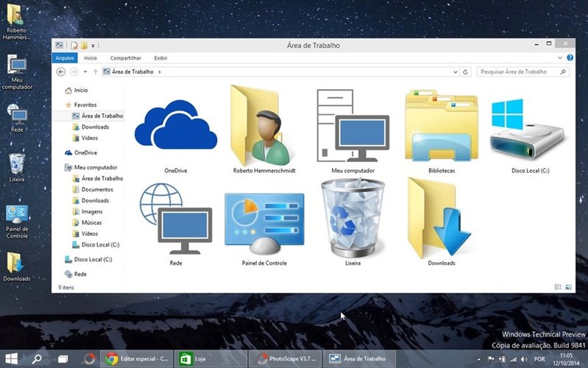588x368 pixels.
Task: Click the Roberto Hammers... desktop shortcut
Action: tap(16, 21)
